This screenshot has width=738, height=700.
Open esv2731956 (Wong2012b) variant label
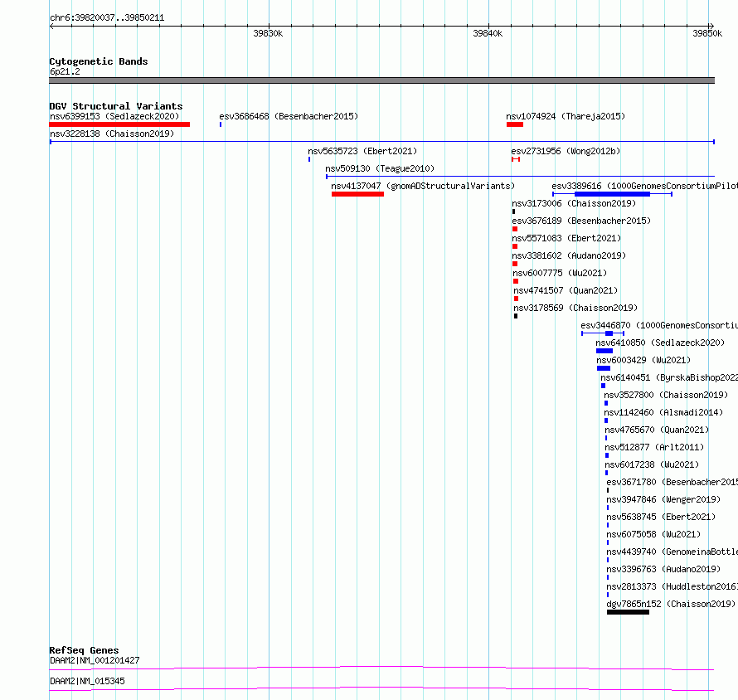566,151
